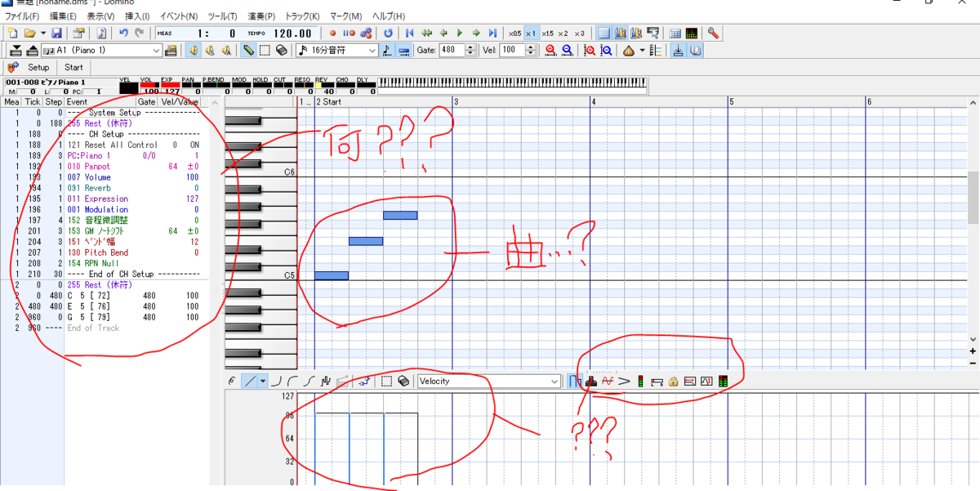Click vertical zoom out magnifier icon
The width and height of the screenshot is (980, 491).
click(x=606, y=51)
